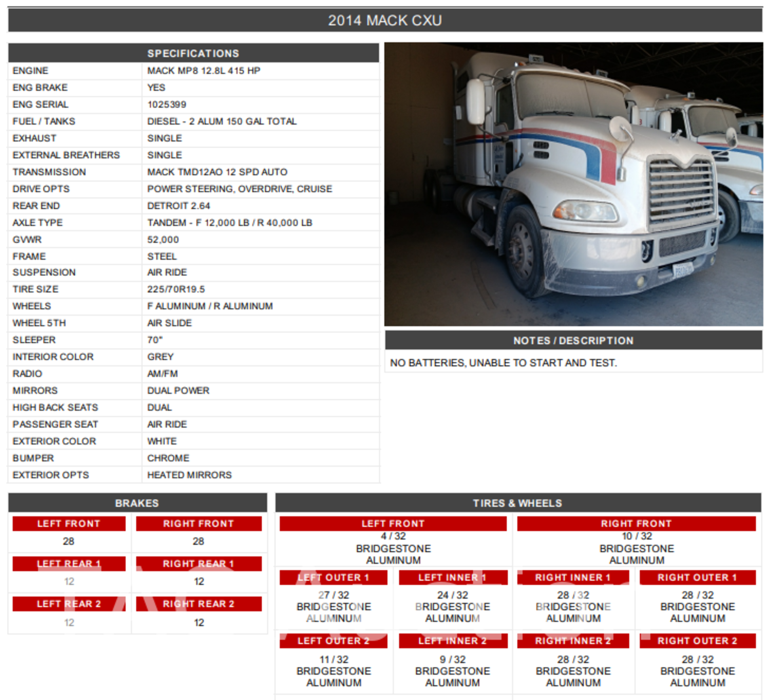Click the LEFT REAR 2 brake label
The width and height of the screenshot is (776, 700).
click(69, 604)
